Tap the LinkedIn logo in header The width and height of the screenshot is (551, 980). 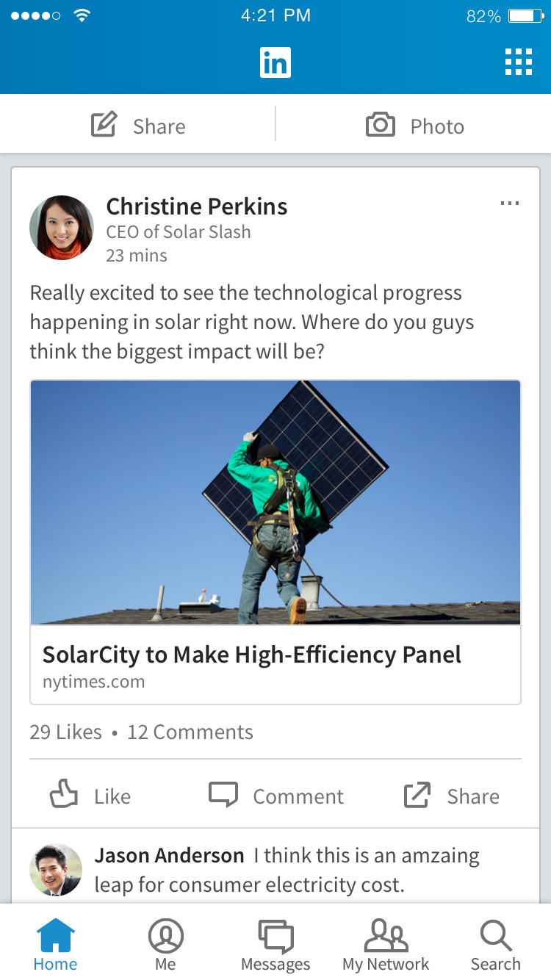tap(275, 62)
